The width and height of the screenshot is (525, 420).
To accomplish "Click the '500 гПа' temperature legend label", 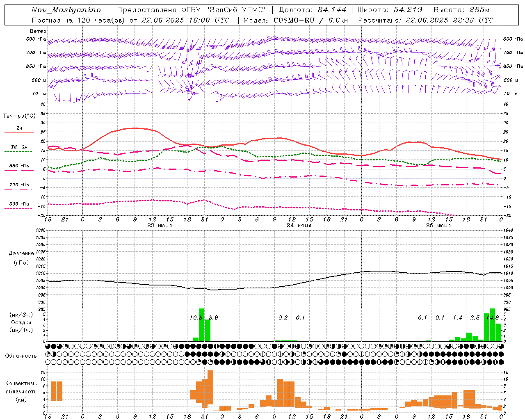I will coord(19,204).
